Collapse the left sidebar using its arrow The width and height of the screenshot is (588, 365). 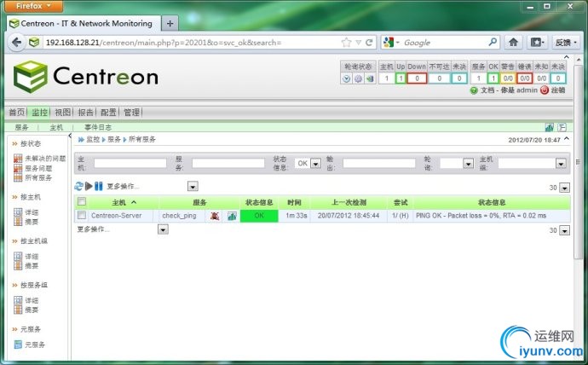(70, 136)
